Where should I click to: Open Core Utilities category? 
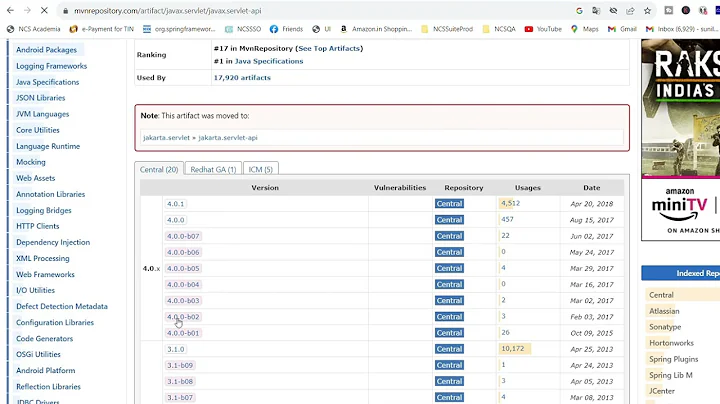pyautogui.click(x=38, y=130)
